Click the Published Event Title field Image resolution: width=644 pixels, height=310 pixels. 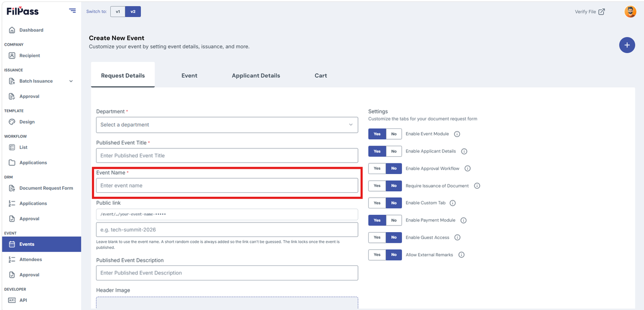coord(227,155)
